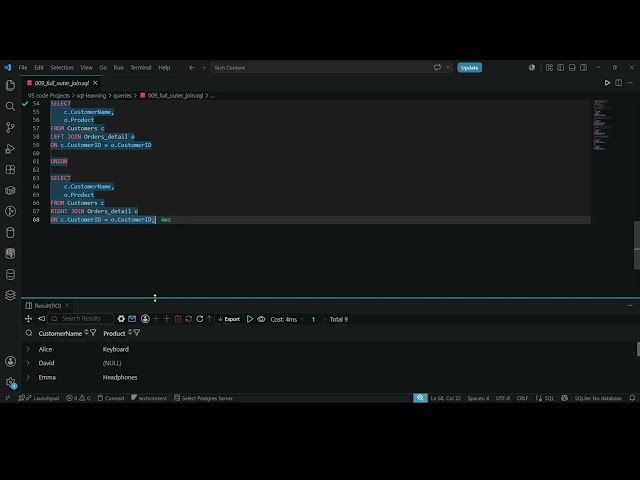Click Launchpad in the status bar
This screenshot has height=480, width=640.
(39, 398)
